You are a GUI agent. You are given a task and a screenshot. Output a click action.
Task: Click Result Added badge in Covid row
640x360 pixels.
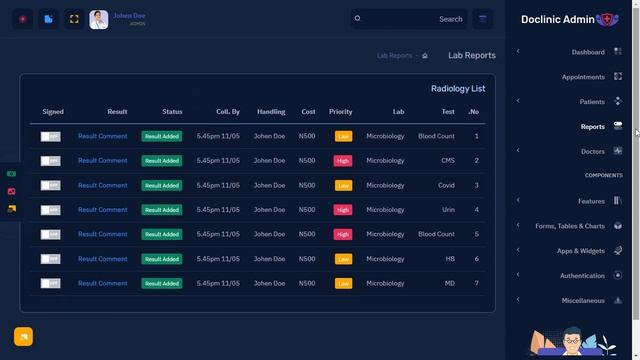tap(162, 185)
